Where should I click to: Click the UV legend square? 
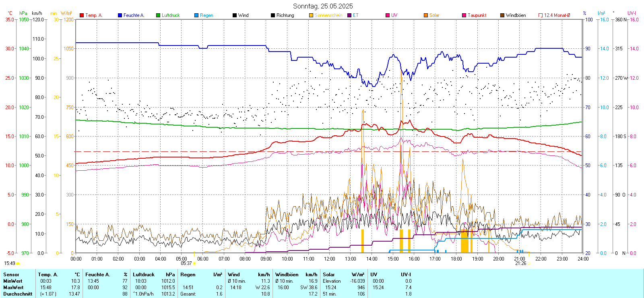388,15
